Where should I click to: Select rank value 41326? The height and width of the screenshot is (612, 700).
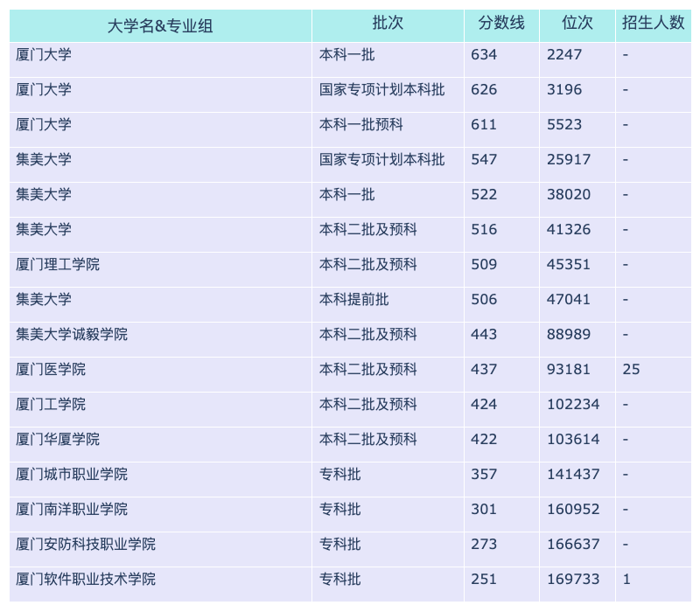coord(569,229)
